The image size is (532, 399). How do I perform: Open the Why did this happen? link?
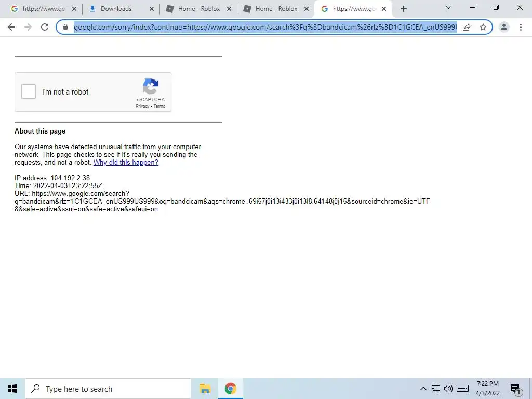(126, 162)
